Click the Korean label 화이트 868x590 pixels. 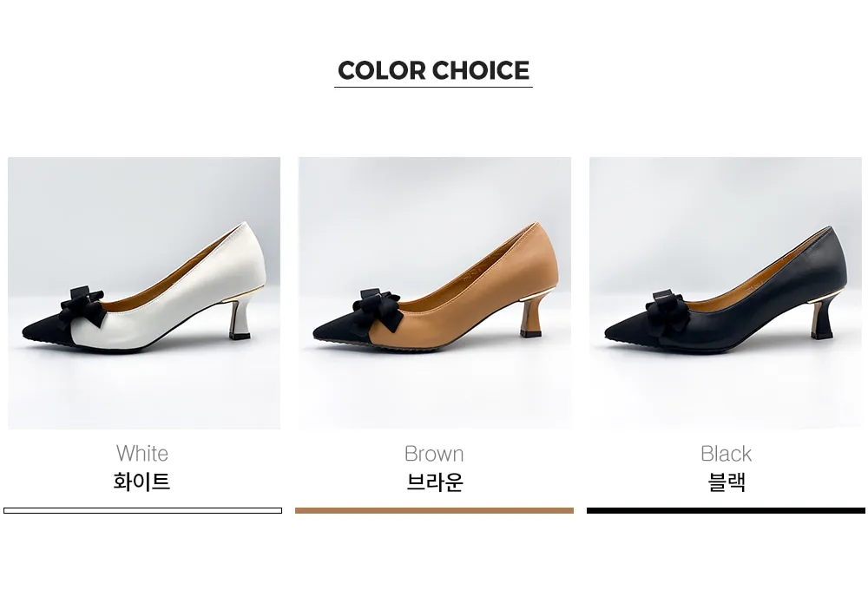141,482
